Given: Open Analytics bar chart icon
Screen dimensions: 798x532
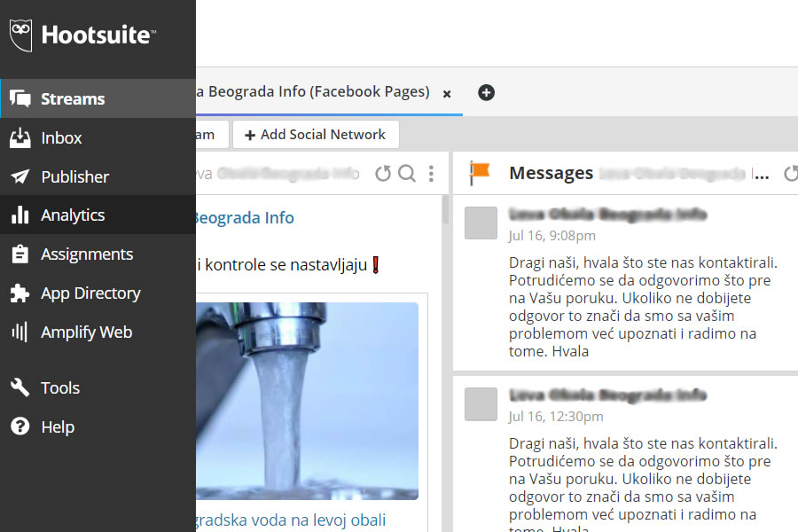Looking at the screenshot, I should pyautogui.click(x=20, y=215).
